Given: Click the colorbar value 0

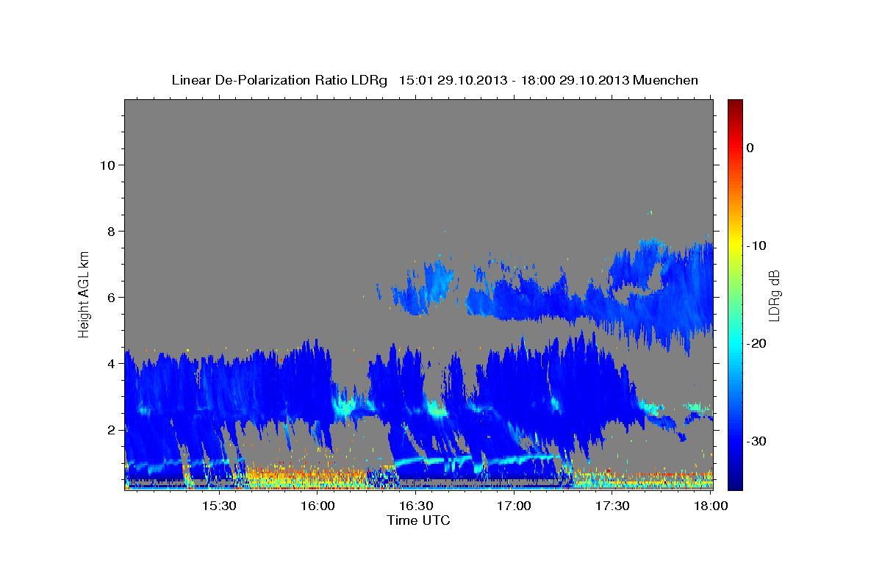Looking at the screenshot, I should [750, 148].
